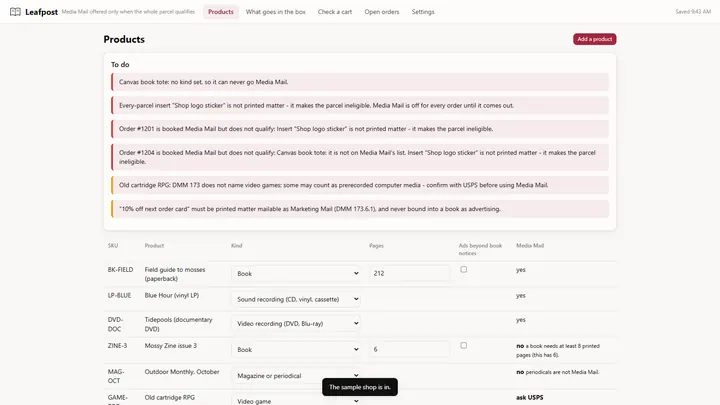Open the Products tab

pos(220,12)
